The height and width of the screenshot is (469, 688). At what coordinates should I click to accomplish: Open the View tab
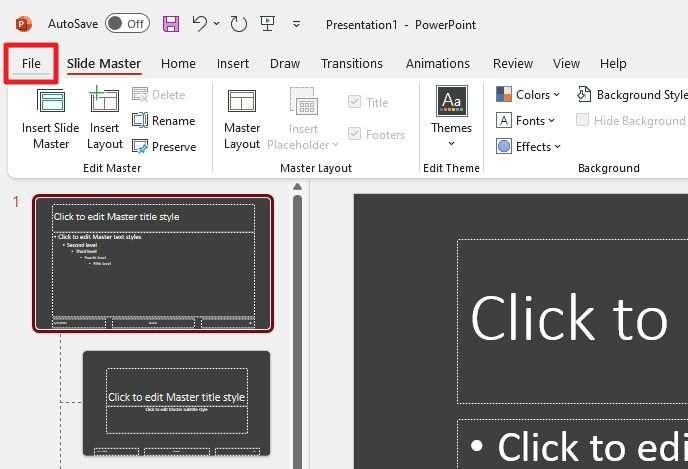click(566, 64)
